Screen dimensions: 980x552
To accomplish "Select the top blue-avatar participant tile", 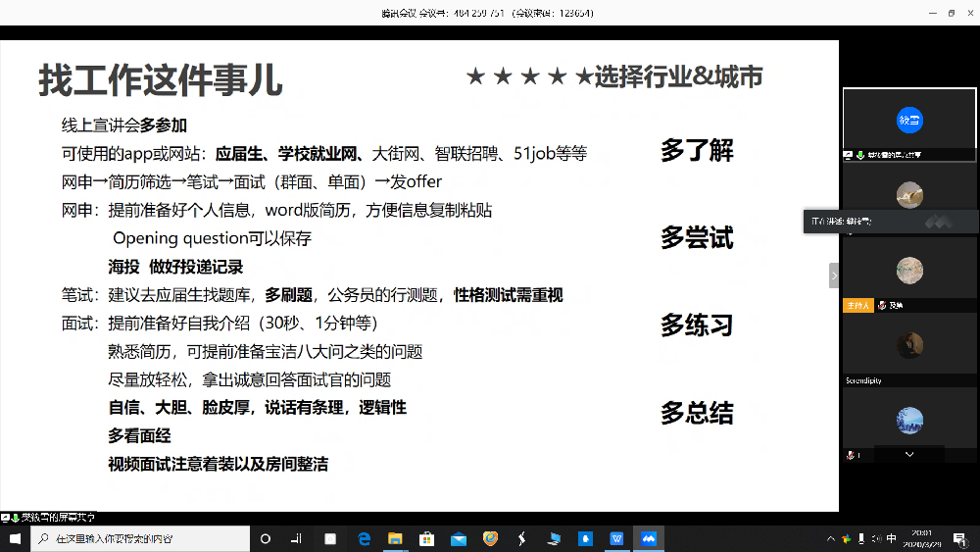I will [x=909, y=120].
